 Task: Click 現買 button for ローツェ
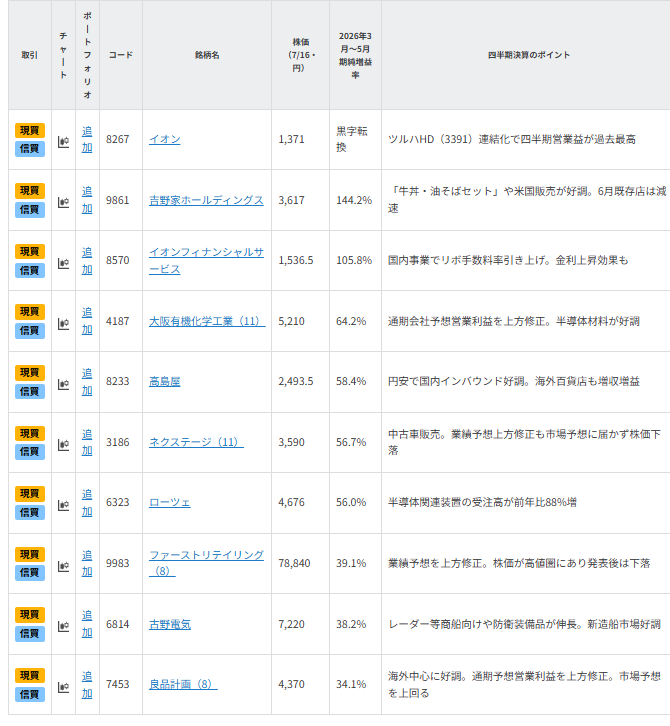point(30,494)
